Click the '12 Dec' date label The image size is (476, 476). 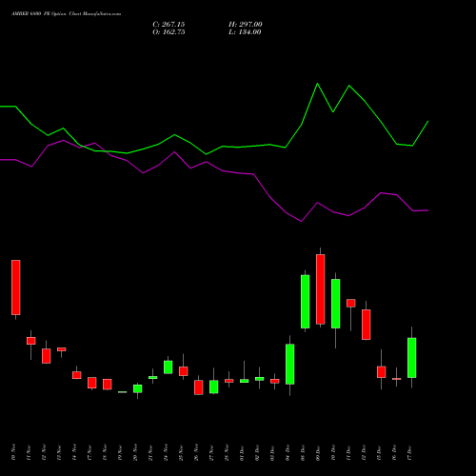click(x=364, y=452)
